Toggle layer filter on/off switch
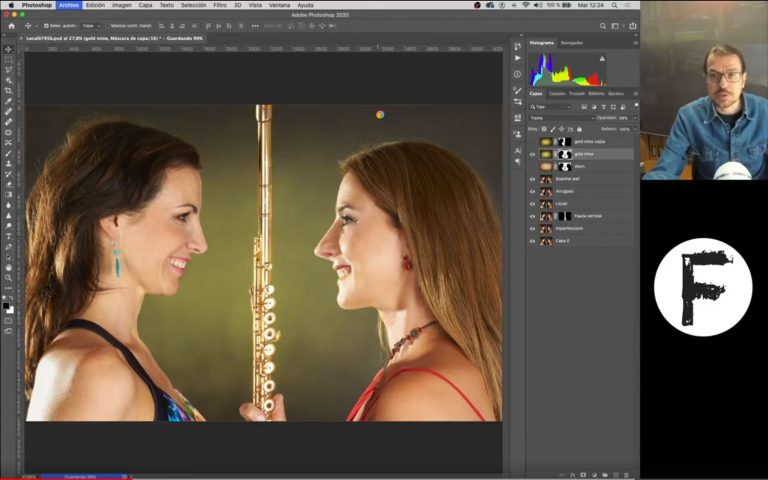 pos(636,105)
